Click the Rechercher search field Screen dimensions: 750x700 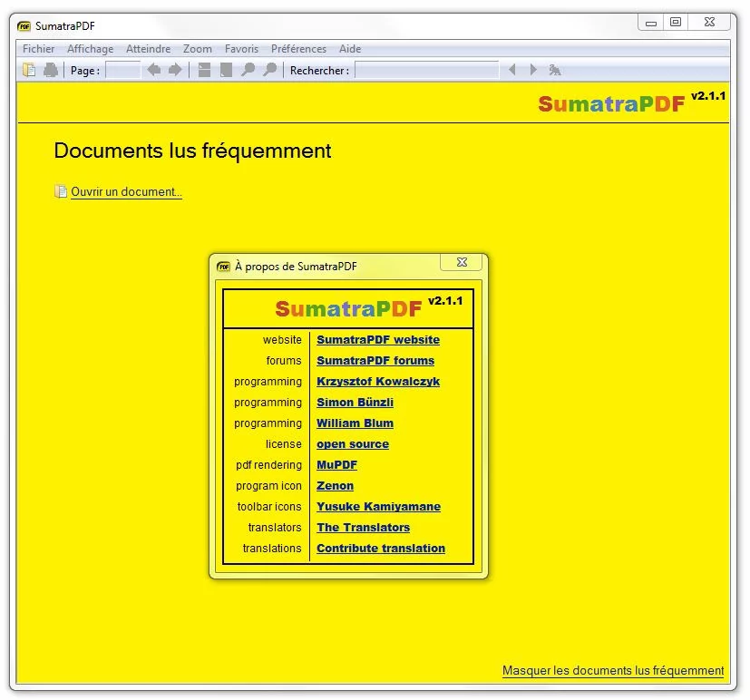(427, 71)
